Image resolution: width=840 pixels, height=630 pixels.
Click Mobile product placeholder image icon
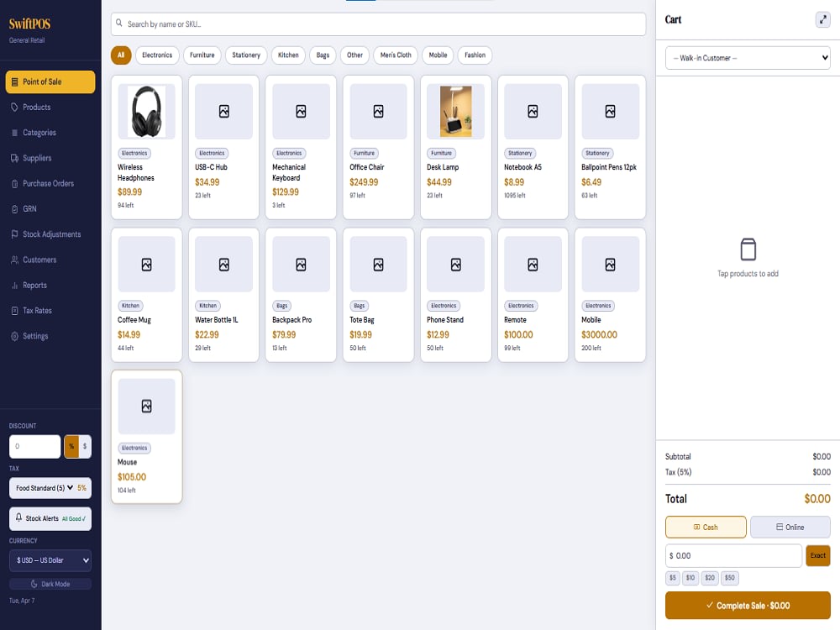610,264
